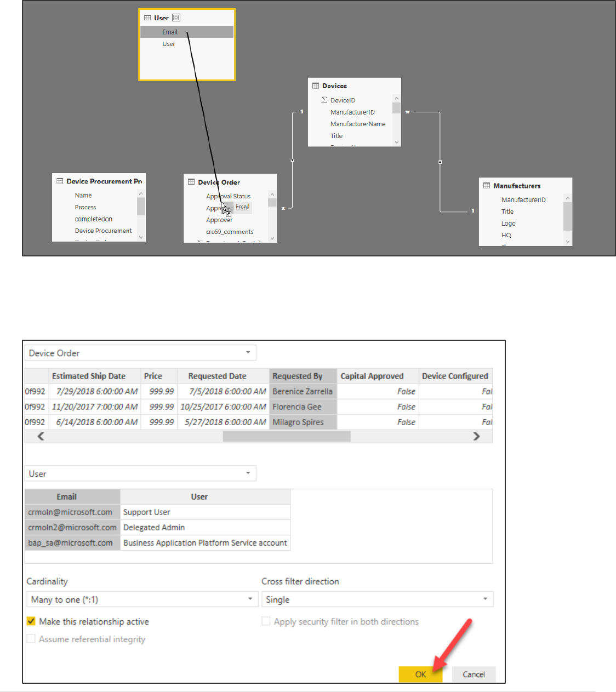616x692 pixels.
Task: Click the Berenice Zarrella cell
Action: click(303, 391)
